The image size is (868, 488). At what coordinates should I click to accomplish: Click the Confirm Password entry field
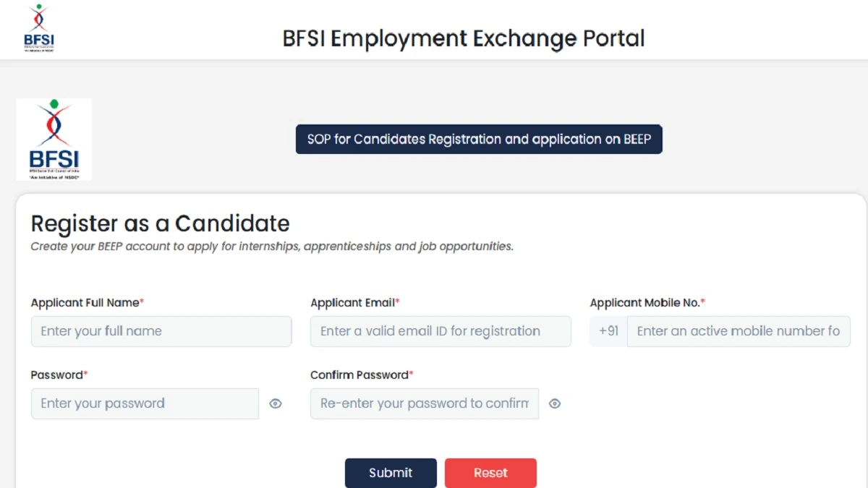(424, 403)
